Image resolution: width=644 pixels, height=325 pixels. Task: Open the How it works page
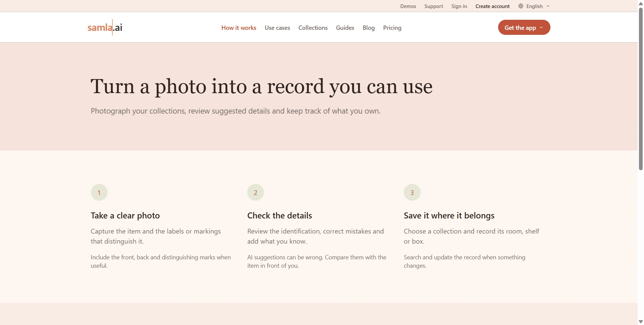239,28
